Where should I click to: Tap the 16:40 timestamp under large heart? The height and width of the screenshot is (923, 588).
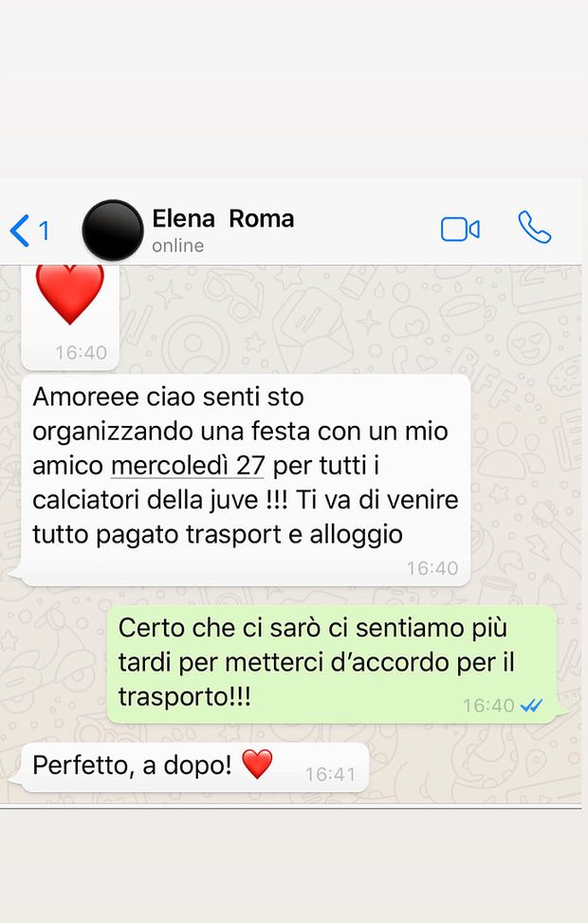tap(82, 353)
